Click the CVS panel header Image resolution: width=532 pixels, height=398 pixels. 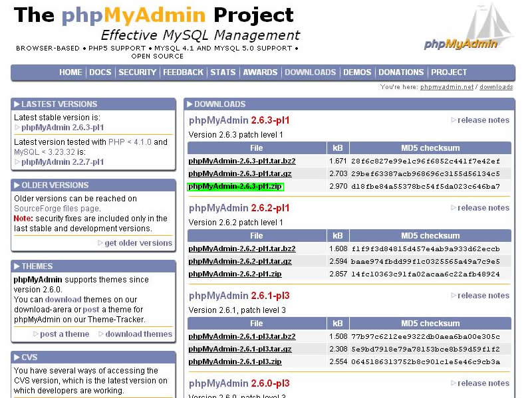[93, 357]
